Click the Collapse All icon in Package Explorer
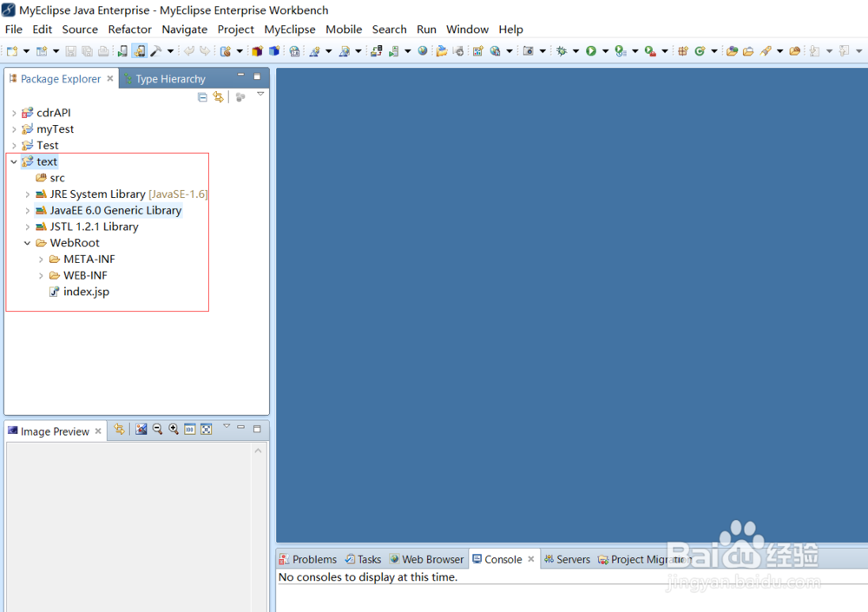The image size is (868, 612). coord(202,97)
